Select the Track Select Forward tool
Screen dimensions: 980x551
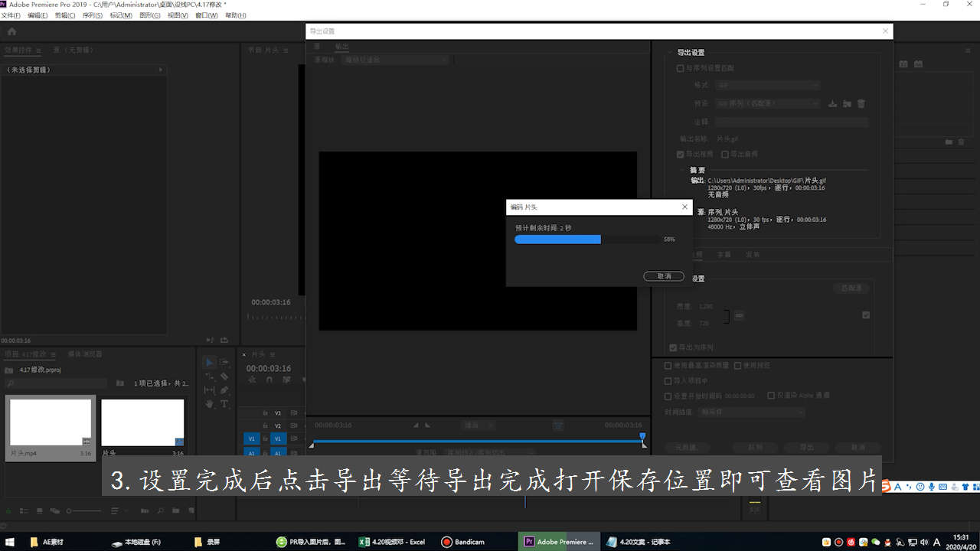(224, 362)
